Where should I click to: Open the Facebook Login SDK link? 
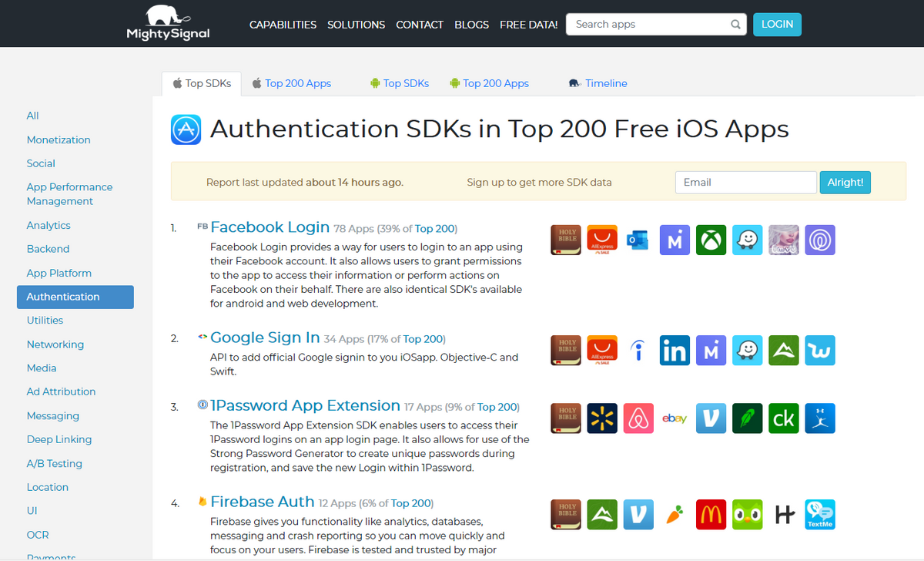(269, 227)
